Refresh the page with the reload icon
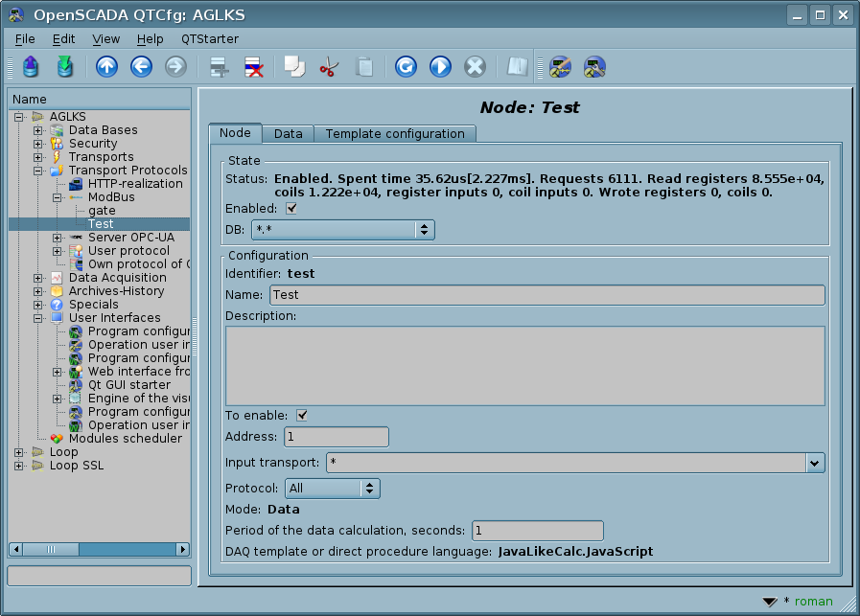This screenshot has height=616, width=860. point(406,67)
